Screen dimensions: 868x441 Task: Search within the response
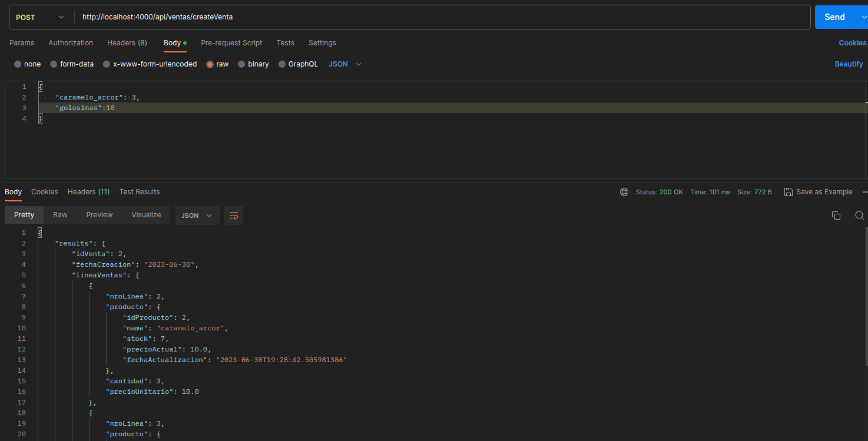(859, 215)
